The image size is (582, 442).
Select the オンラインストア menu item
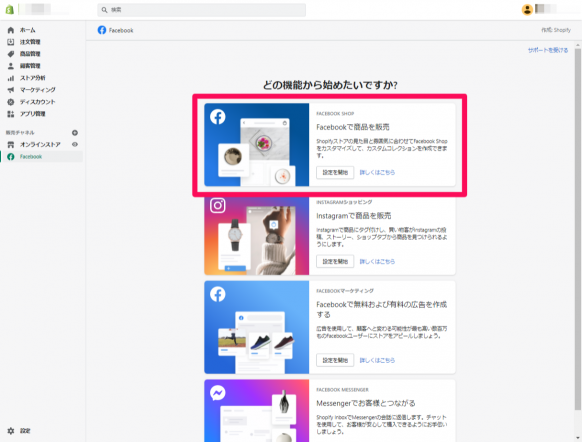[40, 144]
